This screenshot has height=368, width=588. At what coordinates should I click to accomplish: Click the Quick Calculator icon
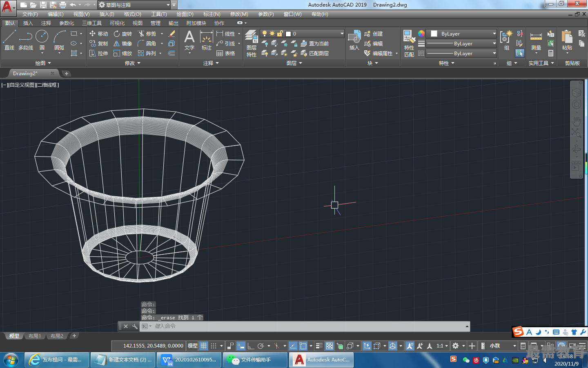551,53
